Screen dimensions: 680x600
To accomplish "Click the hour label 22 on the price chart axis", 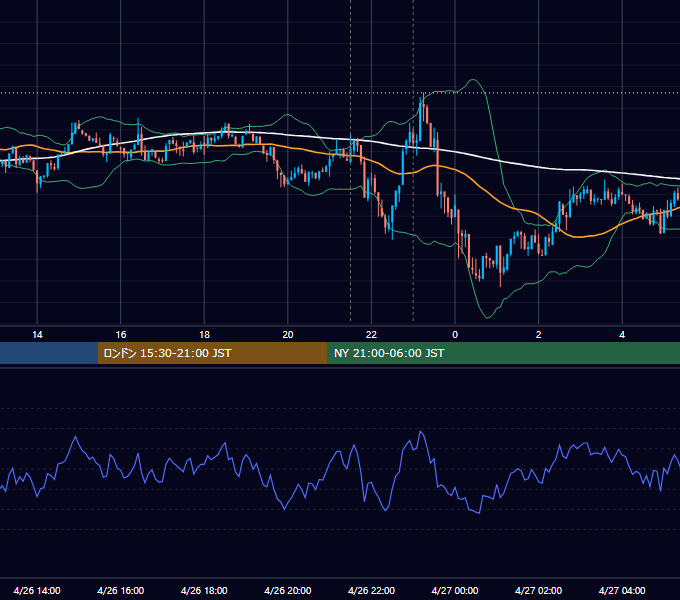I will click(371, 335).
